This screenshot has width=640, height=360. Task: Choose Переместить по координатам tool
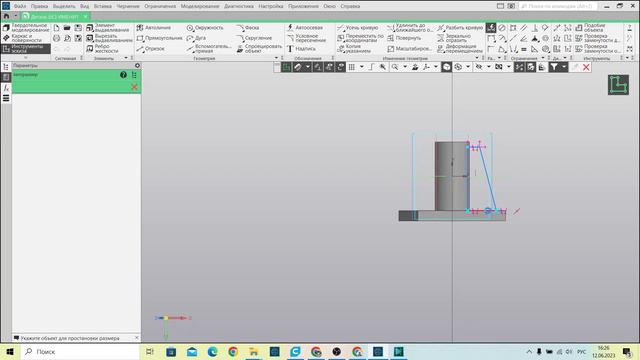pyautogui.click(x=360, y=38)
